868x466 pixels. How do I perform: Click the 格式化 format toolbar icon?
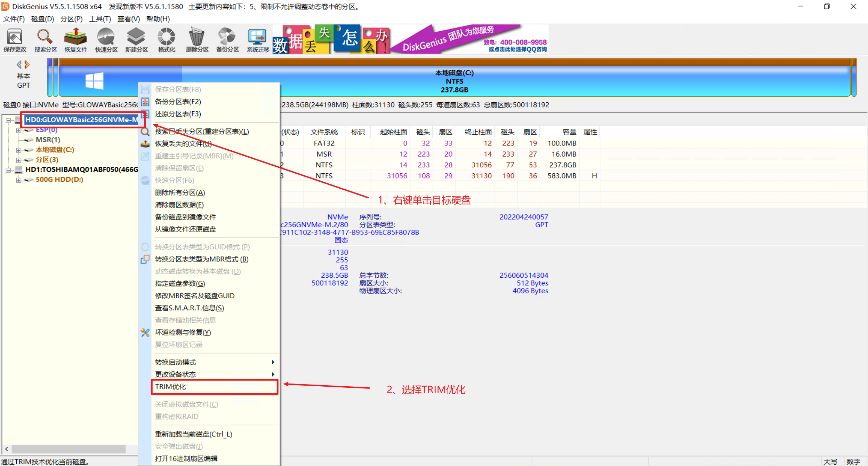pos(166,39)
